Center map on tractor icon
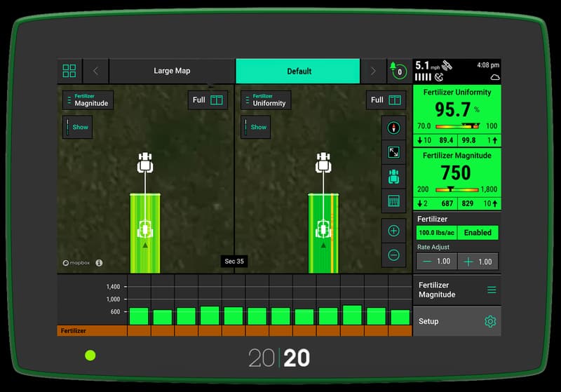Viewport: 561px width, 392px height. (x=393, y=176)
